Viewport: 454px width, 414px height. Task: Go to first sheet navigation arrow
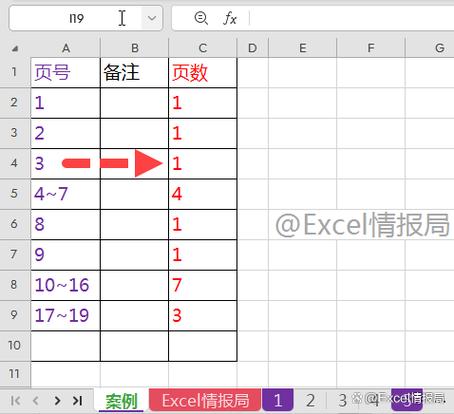pos(15,401)
